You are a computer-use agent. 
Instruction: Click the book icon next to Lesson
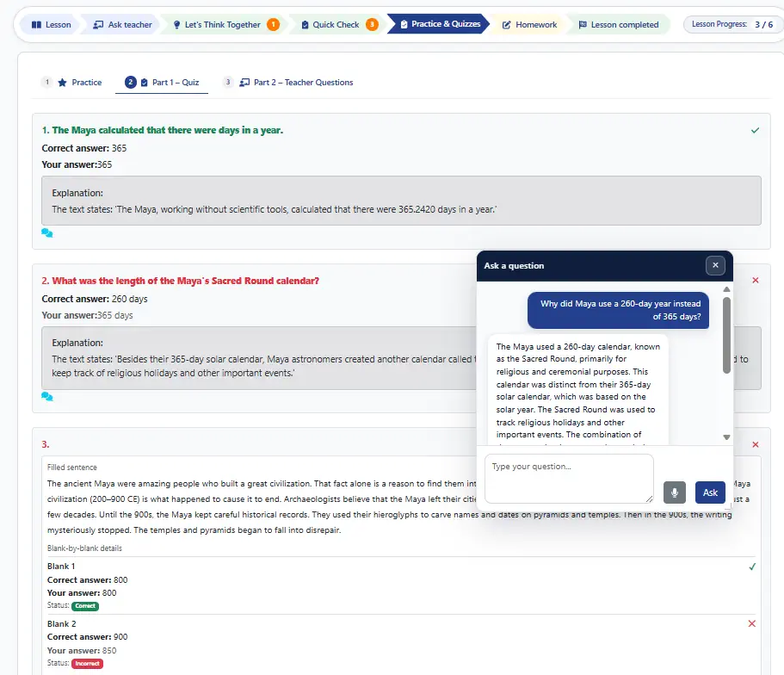coord(36,24)
